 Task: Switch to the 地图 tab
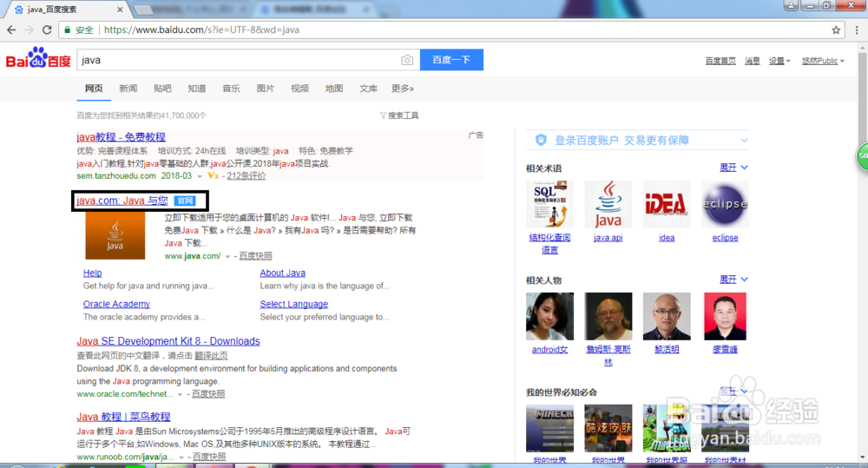tap(334, 89)
